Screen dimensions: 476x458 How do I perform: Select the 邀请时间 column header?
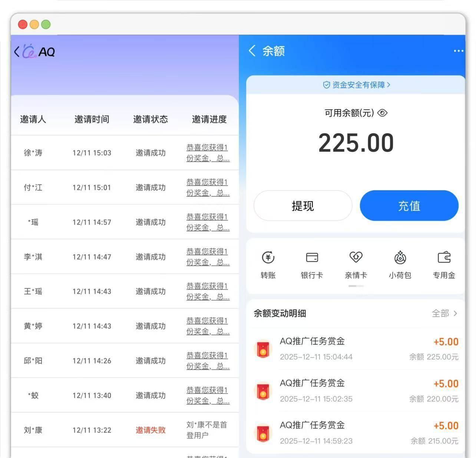coord(92,119)
